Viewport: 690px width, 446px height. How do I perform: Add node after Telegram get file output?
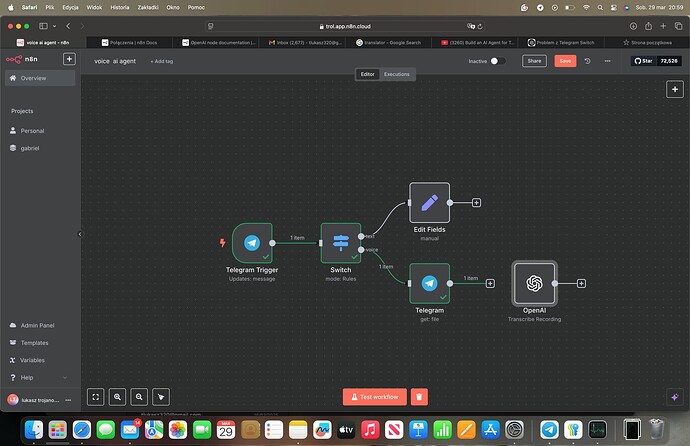coord(490,284)
